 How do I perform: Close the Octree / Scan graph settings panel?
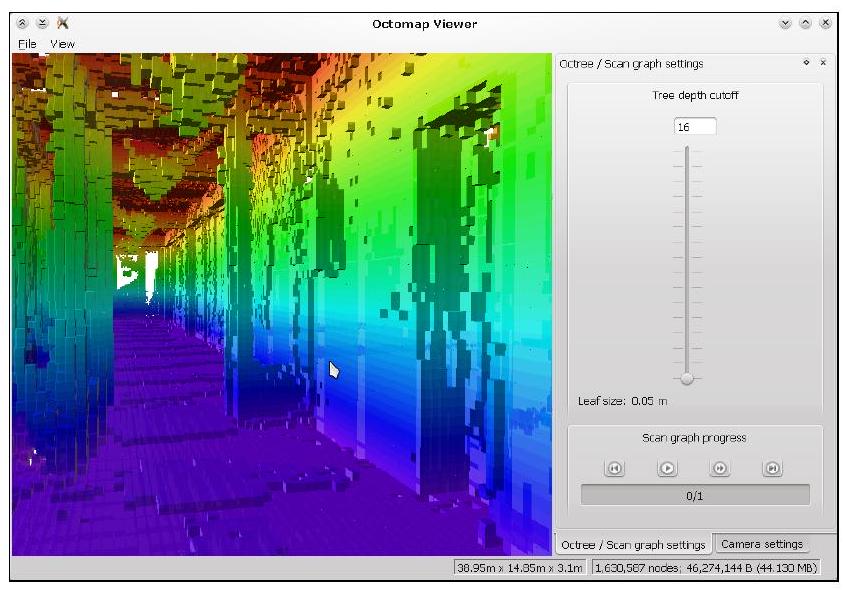(823, 63)
